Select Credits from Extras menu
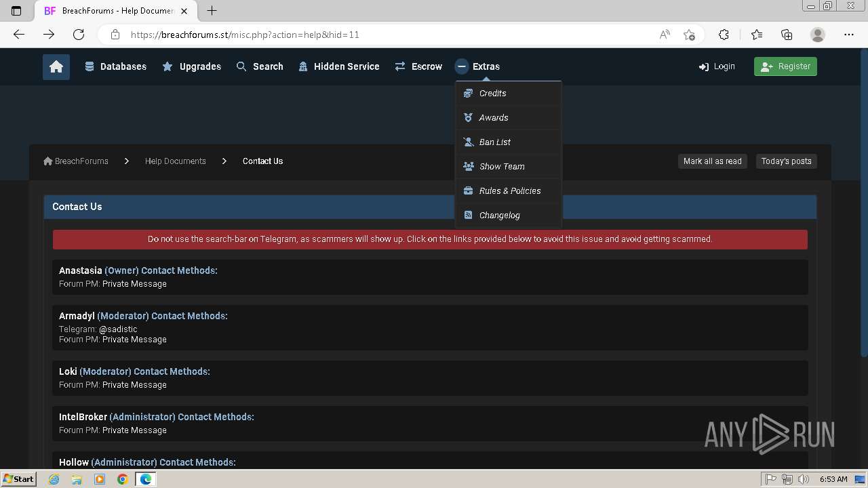868x488 pixels. point(508,94)
